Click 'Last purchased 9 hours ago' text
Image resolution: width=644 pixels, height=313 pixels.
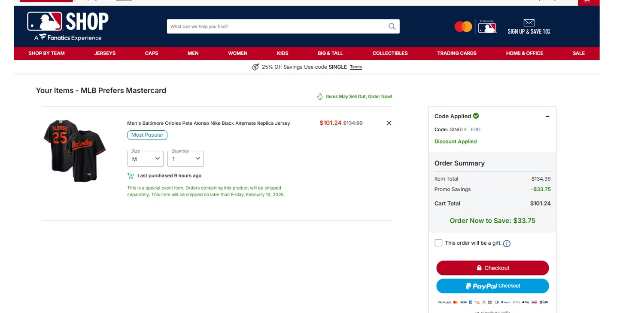(169, 176)
